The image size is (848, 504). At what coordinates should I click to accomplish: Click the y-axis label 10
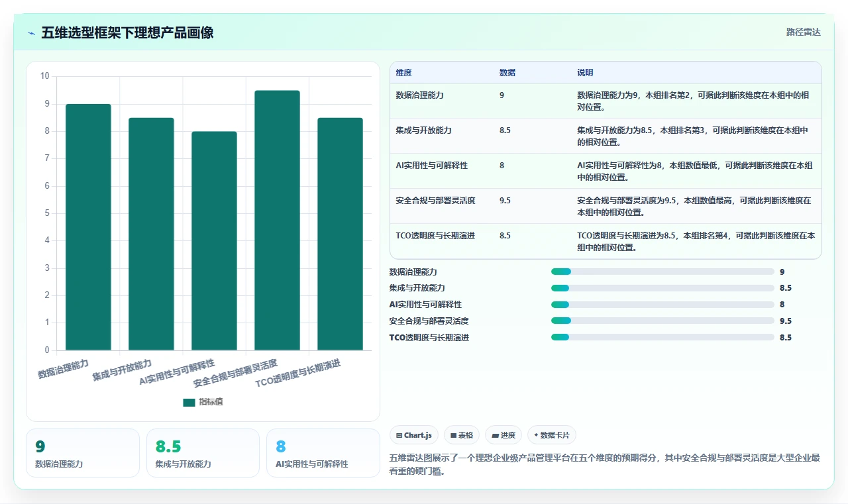pyautogui.click(x=45, y=76)
